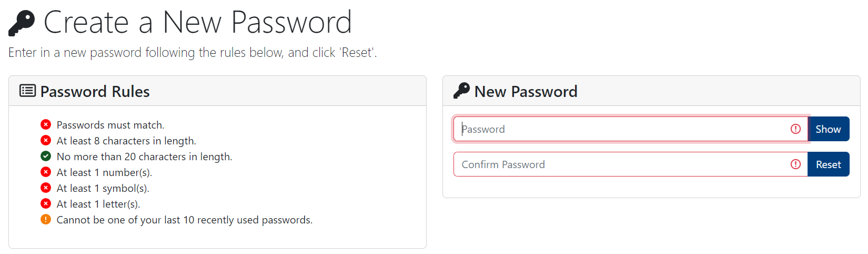Focus the Password input field

(x=621, y=129)
